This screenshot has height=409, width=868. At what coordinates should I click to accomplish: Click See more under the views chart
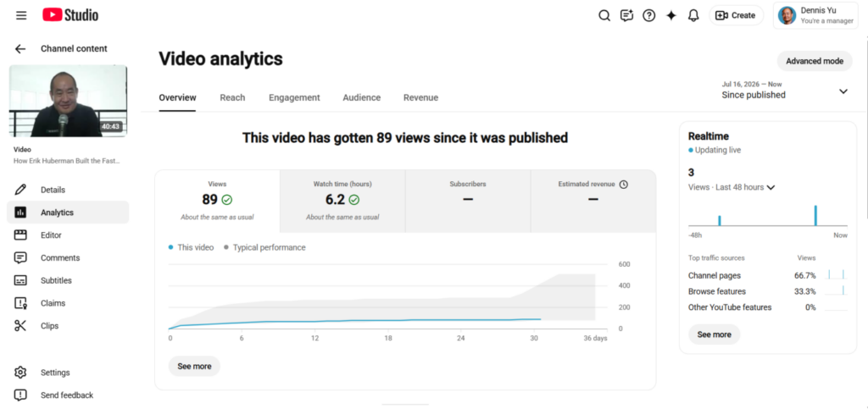point(194,367)
